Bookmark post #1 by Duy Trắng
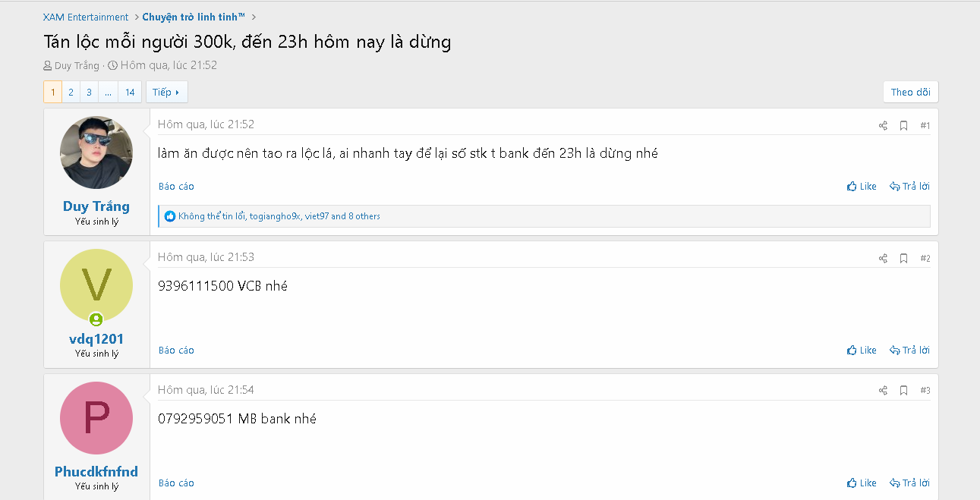Image resolution: width=980 pixels, height=500 pixels. point(903,126)
